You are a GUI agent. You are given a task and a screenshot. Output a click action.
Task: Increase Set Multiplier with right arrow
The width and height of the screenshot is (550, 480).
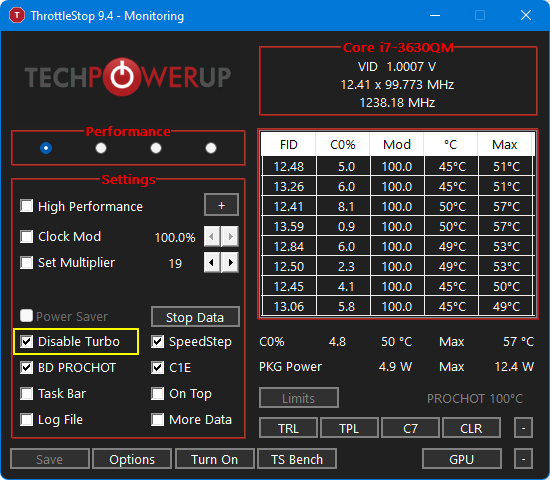pos(230,262)
